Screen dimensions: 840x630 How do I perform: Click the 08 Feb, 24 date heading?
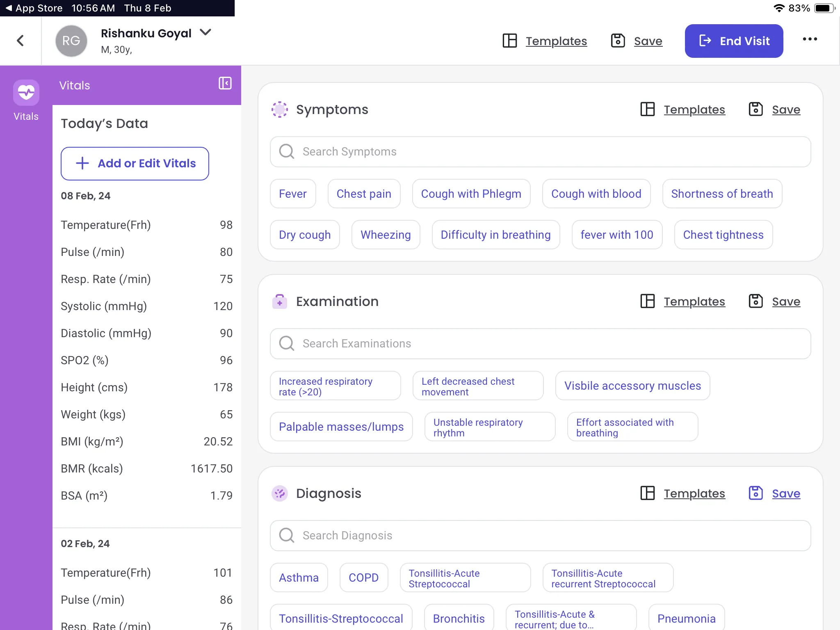click(x=85, y=196)
